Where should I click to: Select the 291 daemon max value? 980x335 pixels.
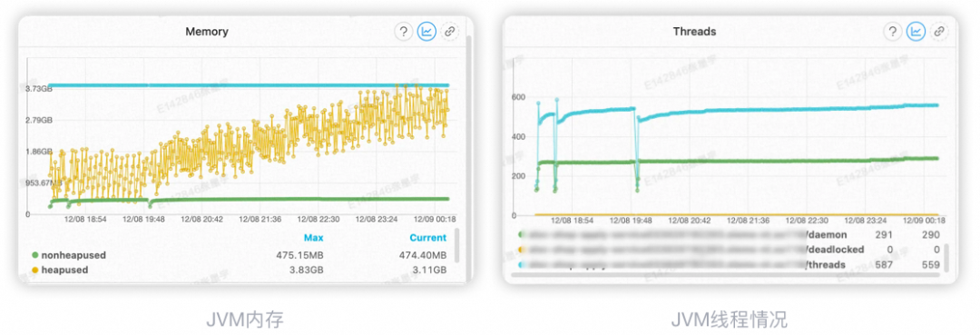pyautogui.click(x=885, y=235)
